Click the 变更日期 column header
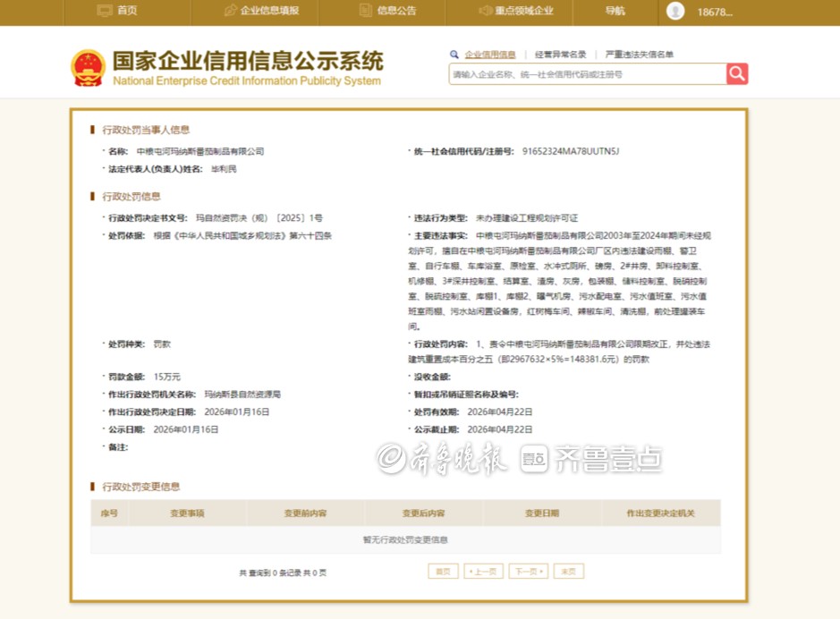 point(541,513)
